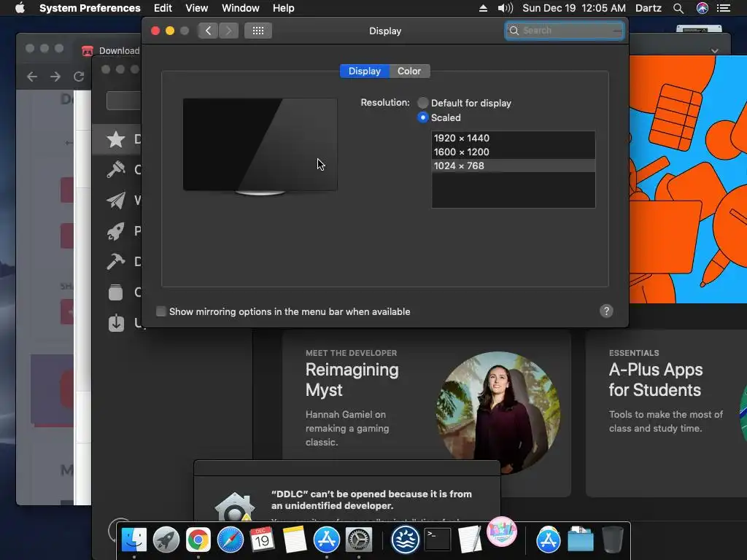Click the volume icon in menu bar
The image size is (747, 560).
[505, 8]
